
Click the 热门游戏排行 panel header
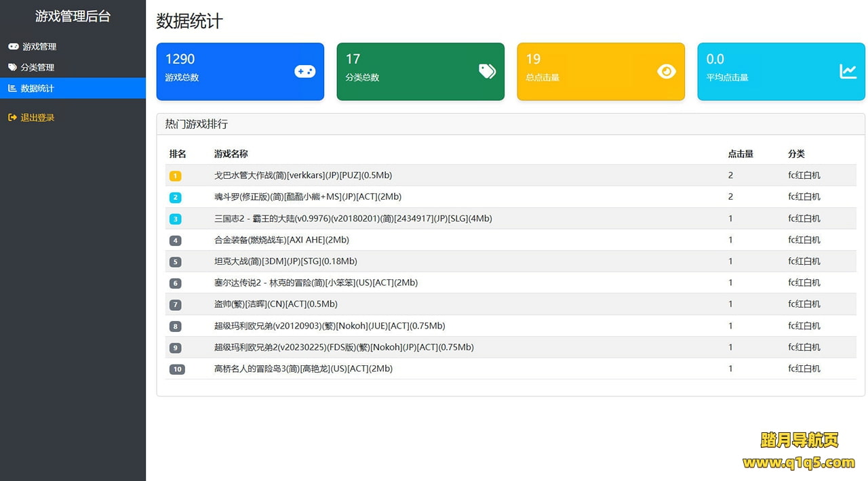(x=197, y=124)
